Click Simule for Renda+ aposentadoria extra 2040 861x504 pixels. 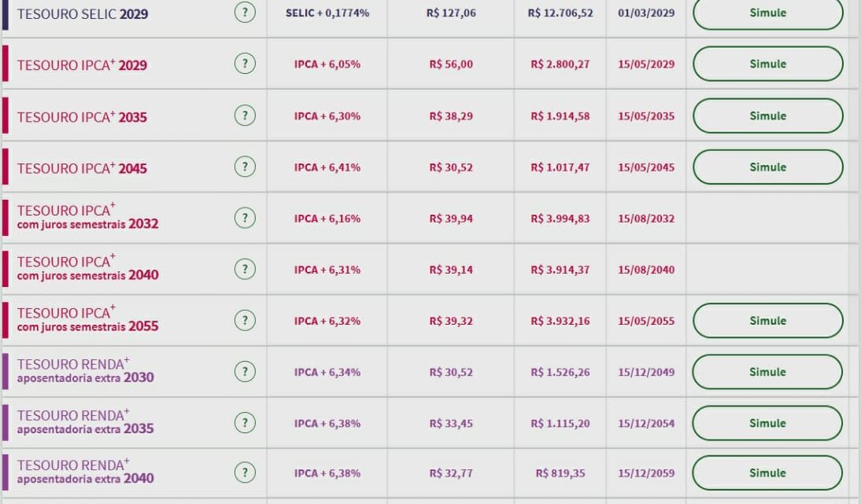[767, 473]
